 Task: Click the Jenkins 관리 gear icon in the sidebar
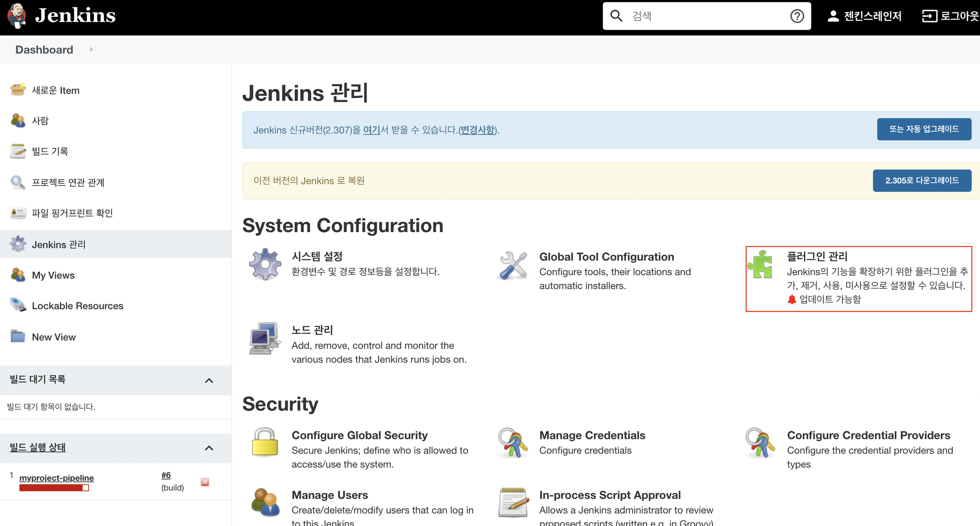pos(18,244)
